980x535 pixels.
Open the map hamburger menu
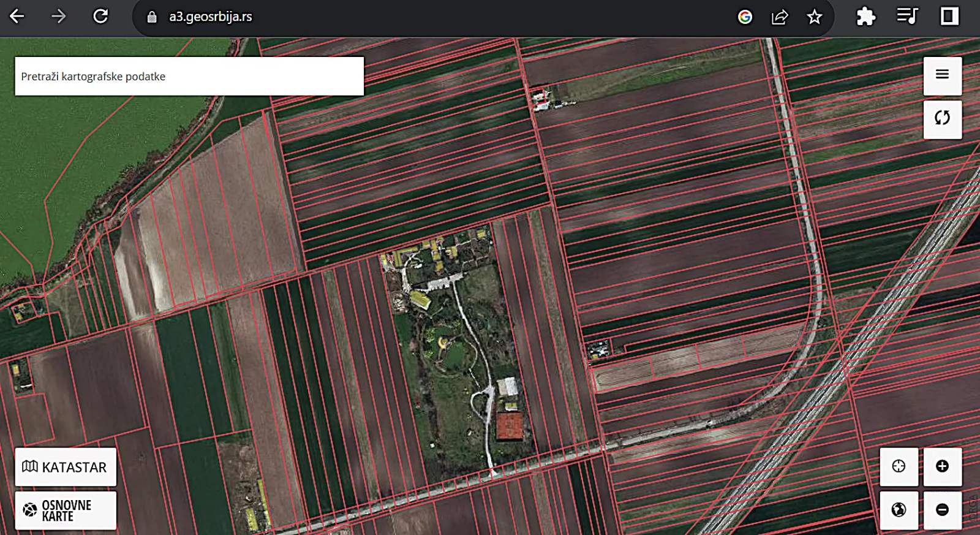(x=942, y=75)
